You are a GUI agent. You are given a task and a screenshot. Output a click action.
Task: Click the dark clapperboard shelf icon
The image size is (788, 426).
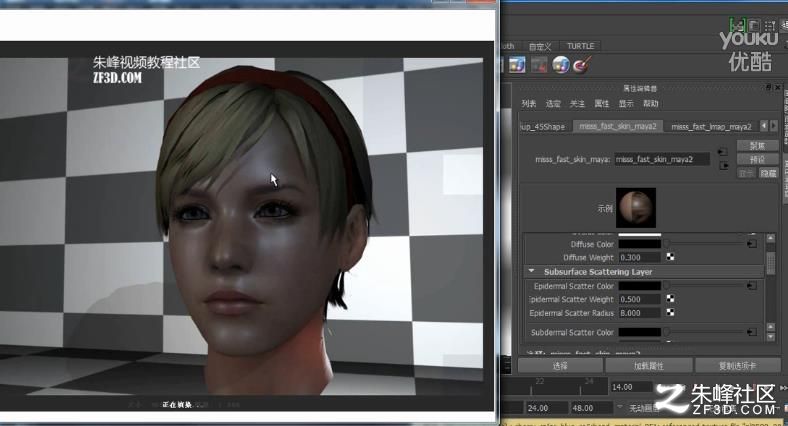coord(539,65)
